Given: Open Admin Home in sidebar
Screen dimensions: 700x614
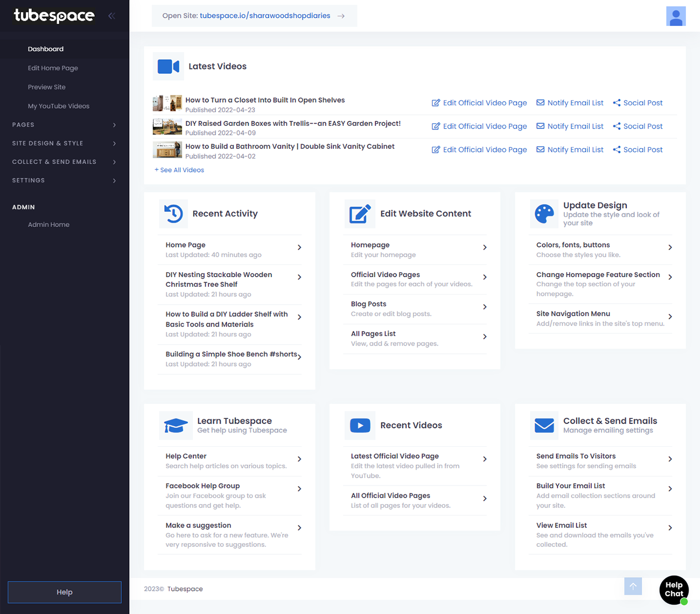Looking at the screenshot, I should point(49,224).
